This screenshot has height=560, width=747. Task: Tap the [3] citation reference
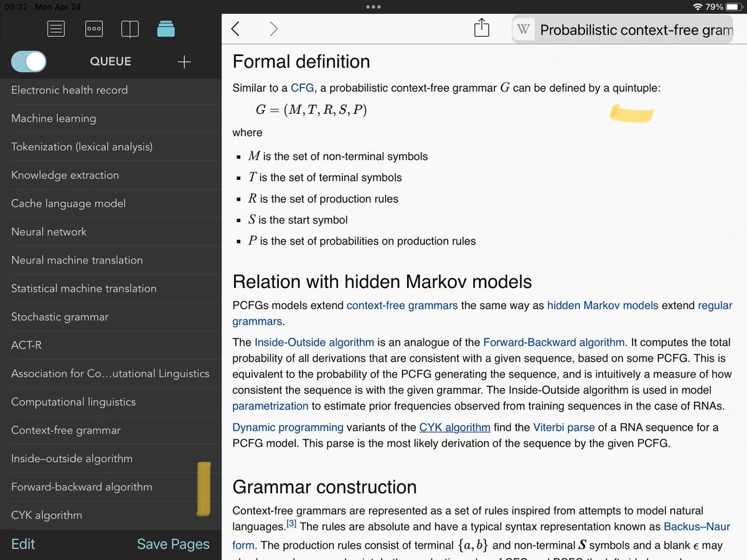pos(291,524)
